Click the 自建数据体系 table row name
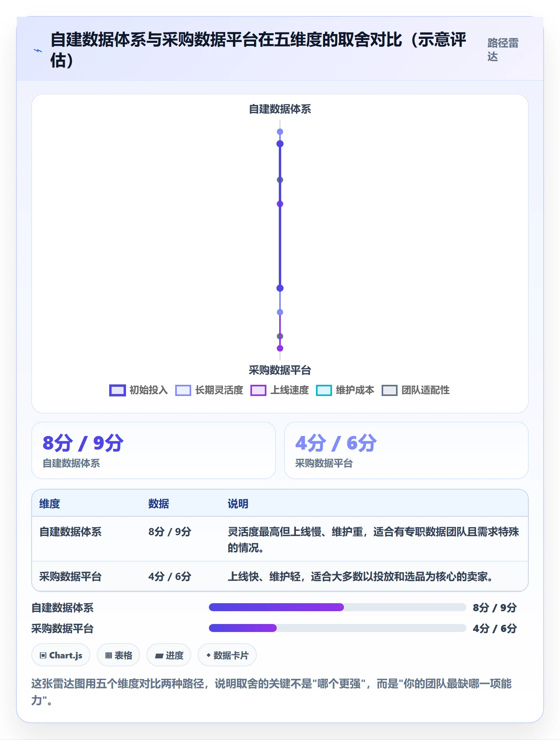The width and height of the screenshot is (560, 740). pyautogui.click(x=70, y=532)
